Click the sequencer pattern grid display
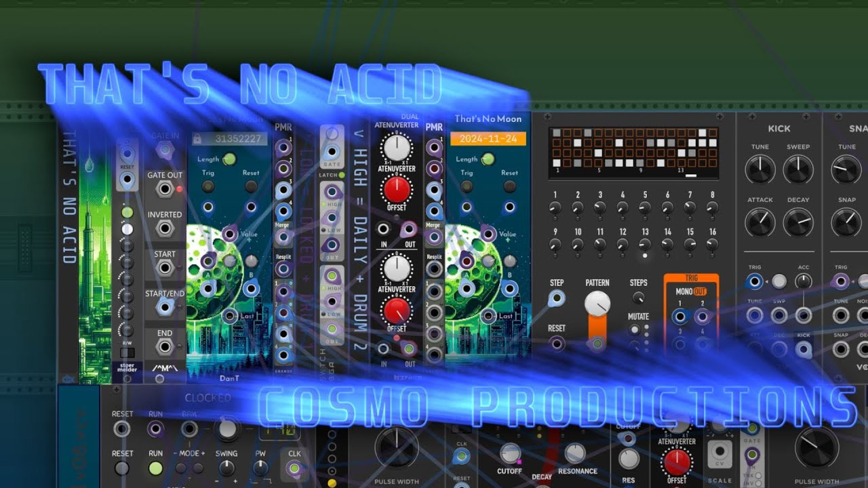Viewport: 868px width, 488px height. coord(633,153)
